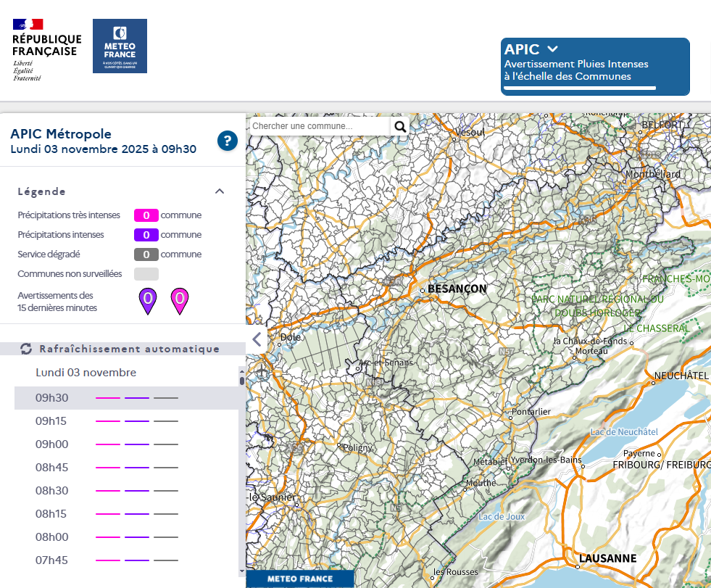
Task: Focus the Chercher une commune field
Action: pos(319,126)
